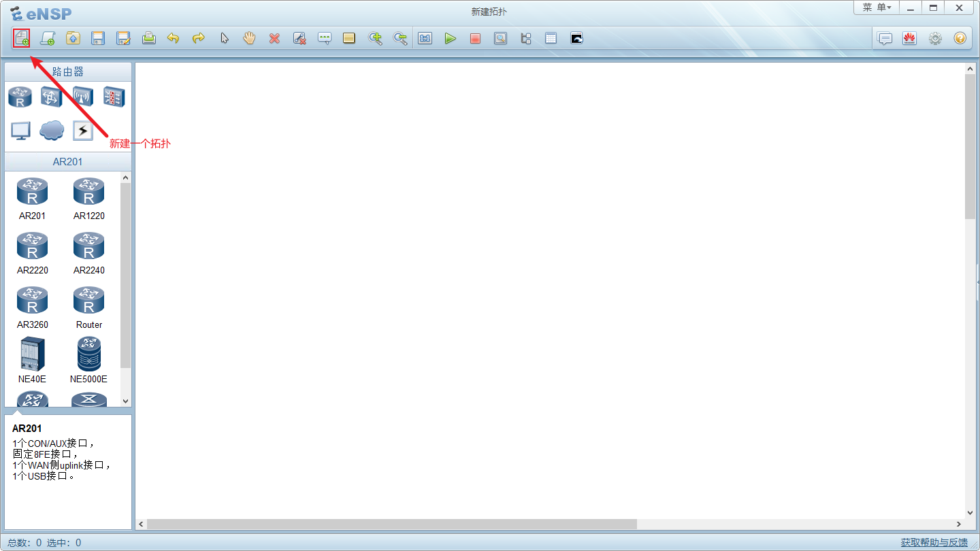Open an existing topology file
This screenshot has height=551, width=980.
73,38
